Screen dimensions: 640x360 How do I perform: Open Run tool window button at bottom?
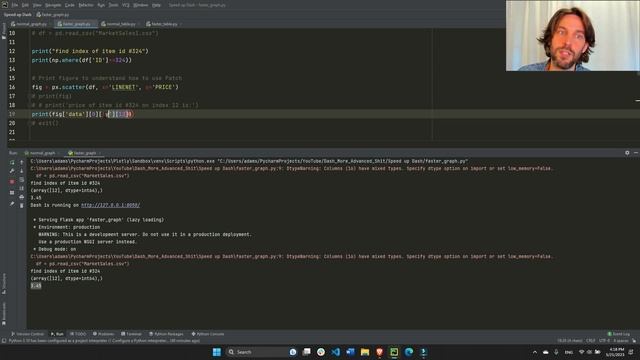pos(57,334)
